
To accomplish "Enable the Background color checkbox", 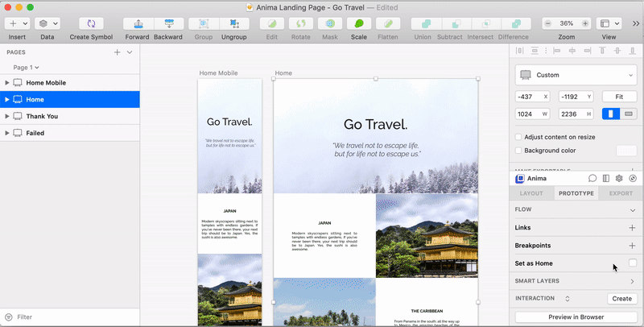I will pyautogui.click(x=519, y=151).
